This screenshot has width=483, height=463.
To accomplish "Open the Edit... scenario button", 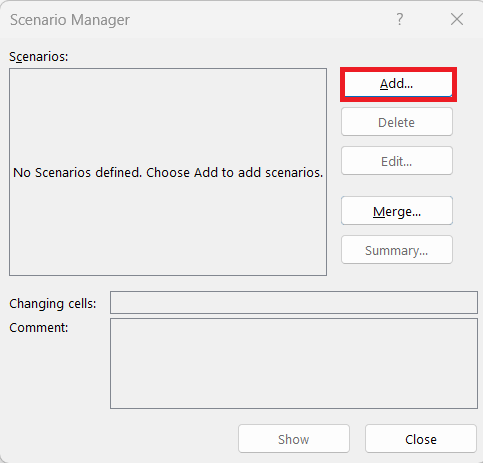I will click(x=397, y=161).
